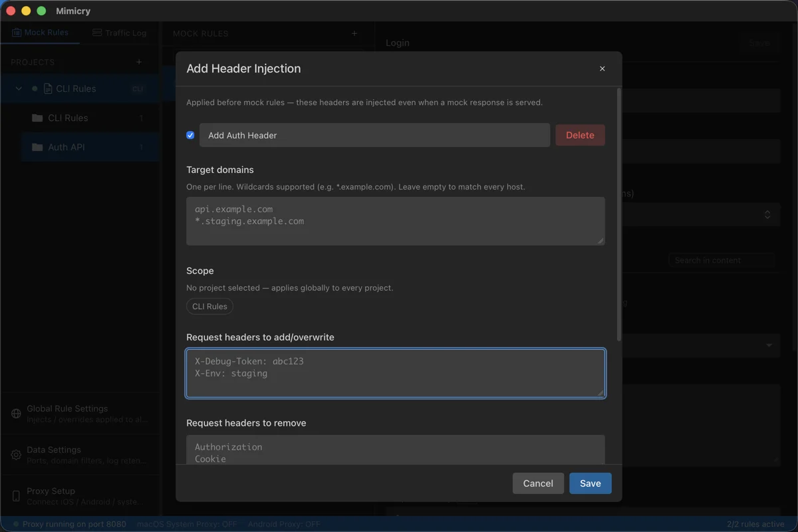
Task: Click Proxy running on port 8080 status
Action: [69, 524]
